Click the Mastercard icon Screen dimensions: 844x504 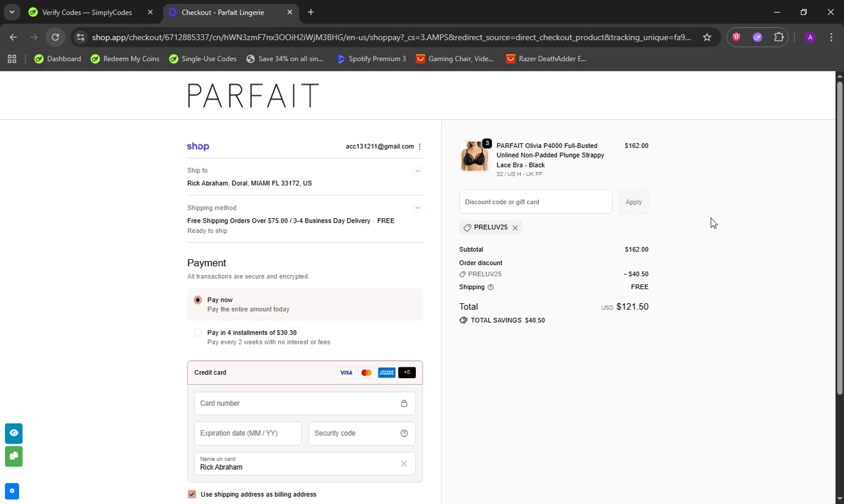[x=366, y=372]
